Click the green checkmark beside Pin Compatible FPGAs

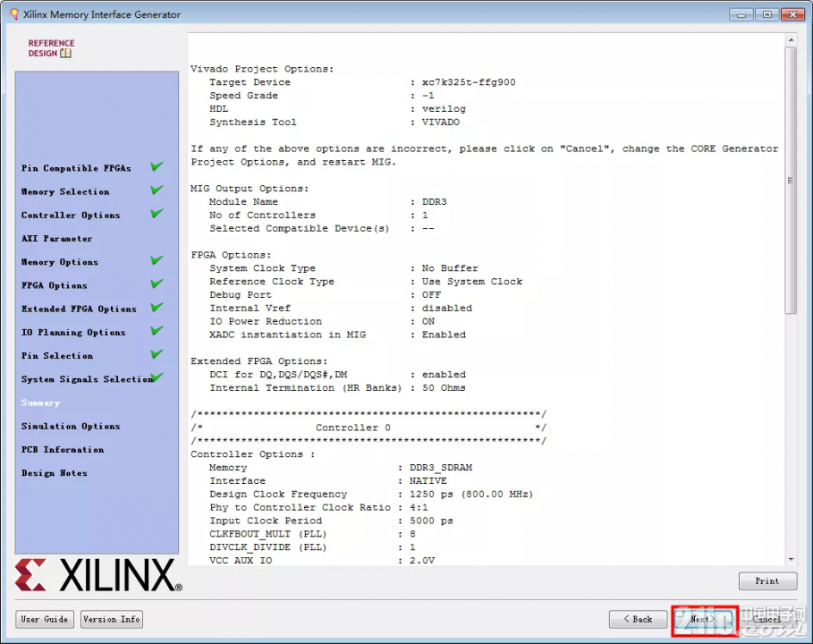pos(157,167)
